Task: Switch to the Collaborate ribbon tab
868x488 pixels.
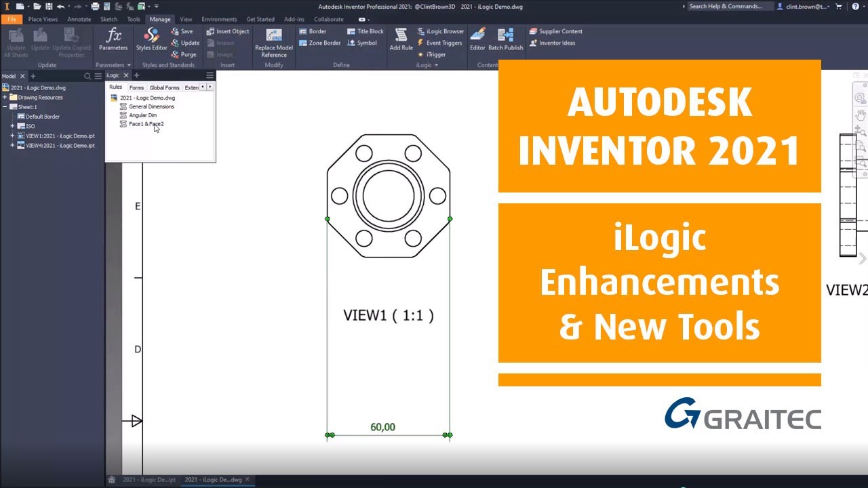Action: [x=329, y=19]
